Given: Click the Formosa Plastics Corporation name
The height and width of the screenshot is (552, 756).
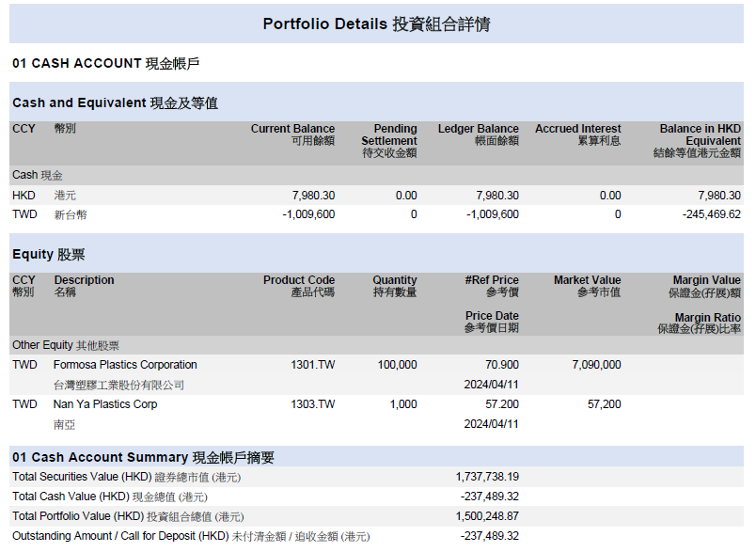Looking at the screenshot, I should tap(125, 365).
